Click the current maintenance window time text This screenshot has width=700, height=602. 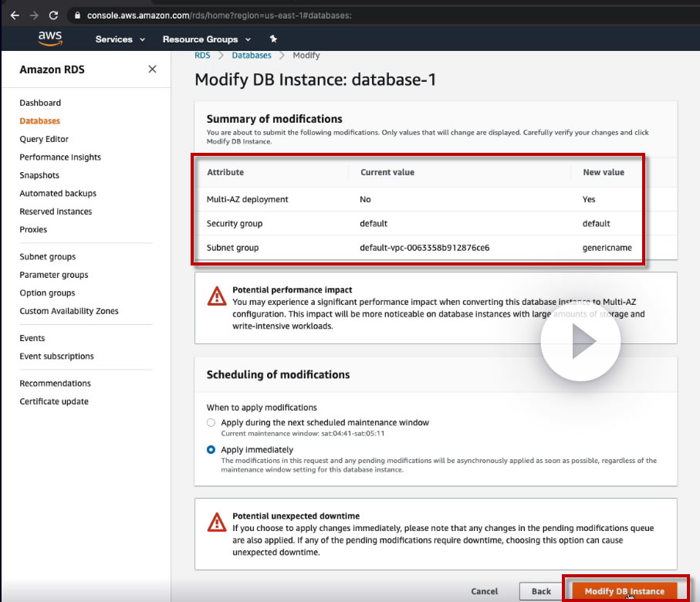coord(303,434)
